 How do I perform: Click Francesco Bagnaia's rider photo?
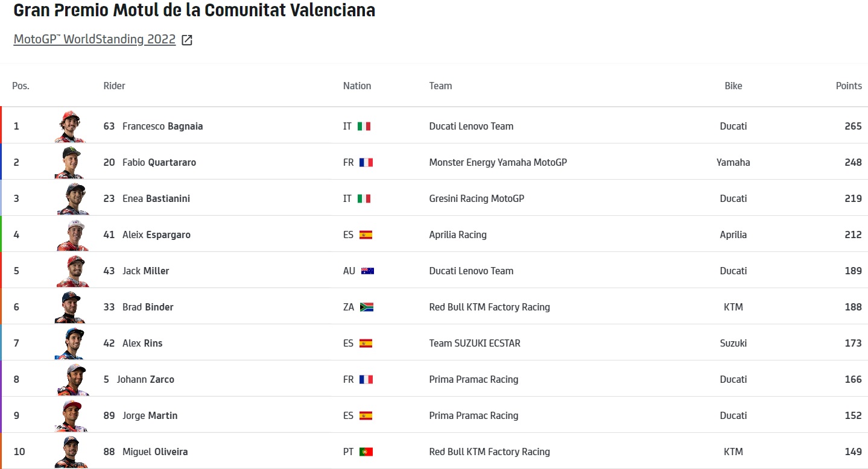coord(71,126)
